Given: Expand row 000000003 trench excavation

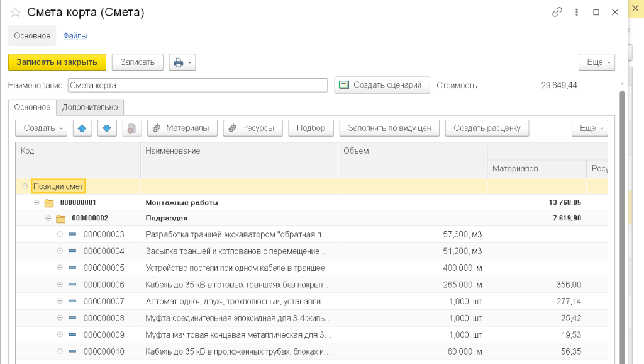Looking at the screenshot, I should (60, 234).
